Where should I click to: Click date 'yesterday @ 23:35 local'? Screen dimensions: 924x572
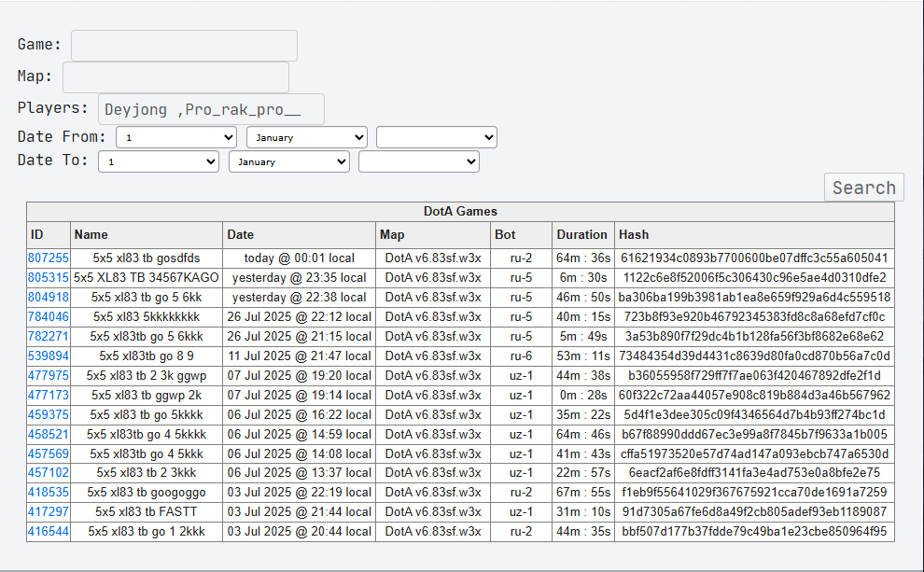coord(300,277)
